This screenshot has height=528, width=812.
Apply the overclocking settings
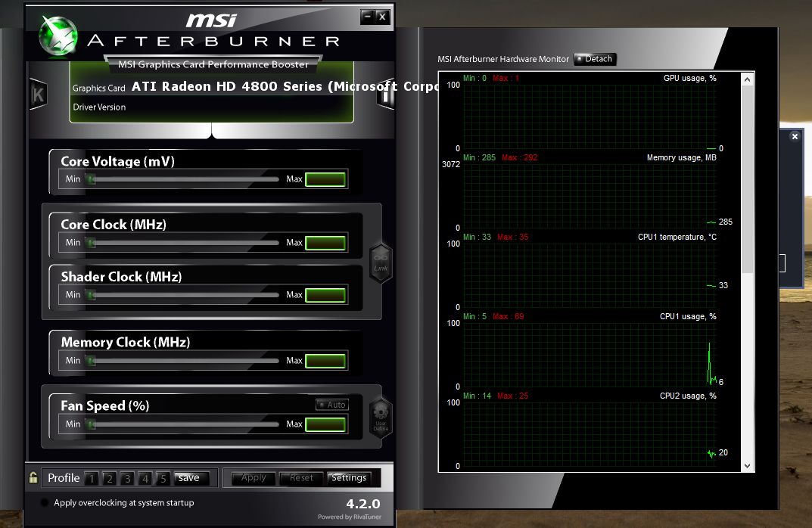click(254, 478)
